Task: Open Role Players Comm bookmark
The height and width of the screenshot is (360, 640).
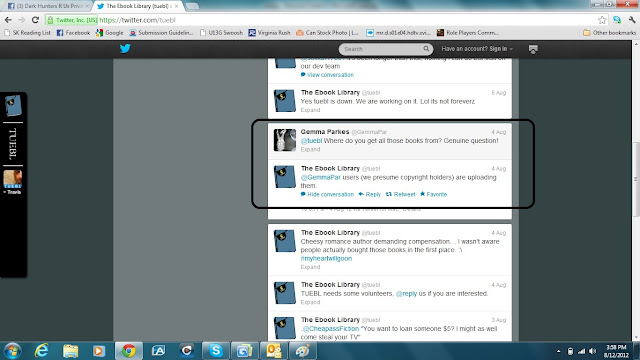Action: tap(468, 33)
